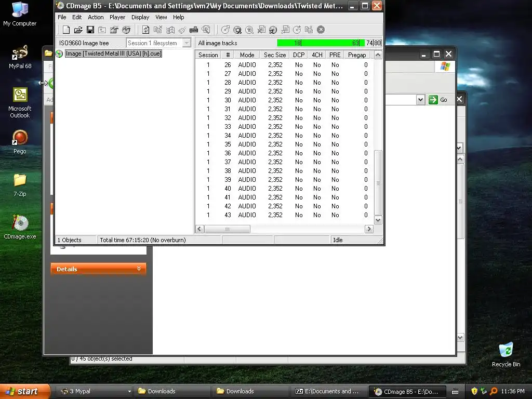
Task: Select the Recycle Bin icon
Action: pyautogui.click(x=506, y=354)
